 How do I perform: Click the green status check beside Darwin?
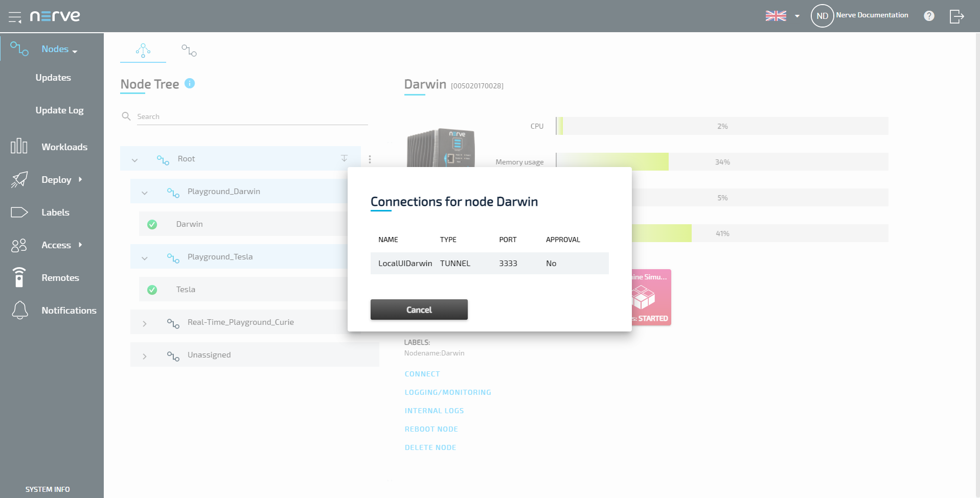click(152, 224)
